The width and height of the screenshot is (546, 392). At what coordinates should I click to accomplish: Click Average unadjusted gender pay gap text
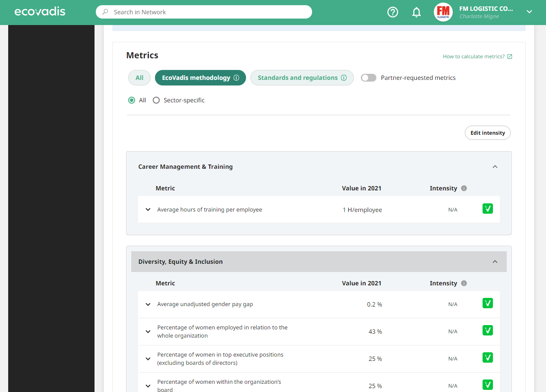[205, 304]
